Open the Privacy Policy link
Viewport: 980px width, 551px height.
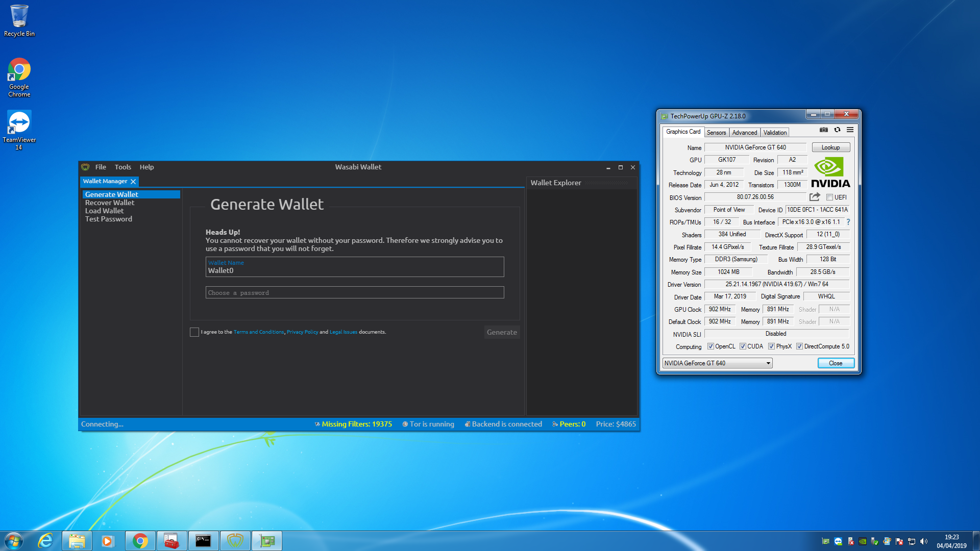point(302,332)
